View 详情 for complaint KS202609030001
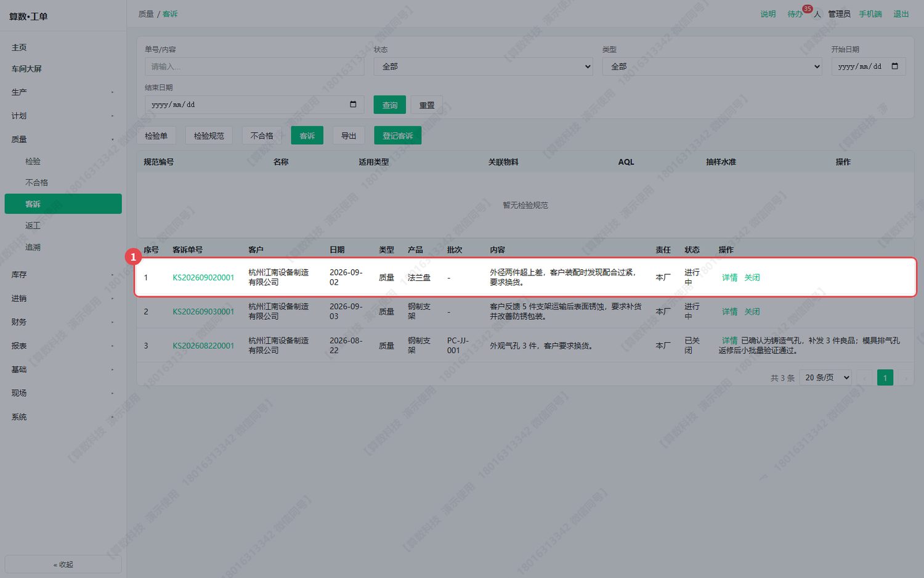924x578 pixels. [x=730, y=312]
